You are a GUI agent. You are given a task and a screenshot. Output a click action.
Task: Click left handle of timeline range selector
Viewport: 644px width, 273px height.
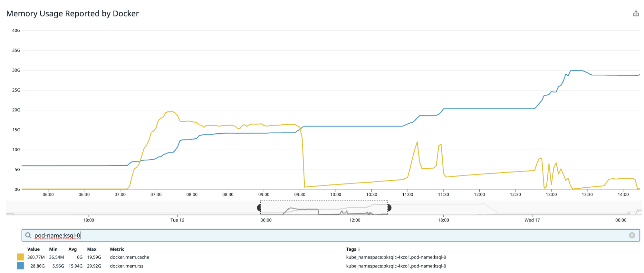coord(259,208)
